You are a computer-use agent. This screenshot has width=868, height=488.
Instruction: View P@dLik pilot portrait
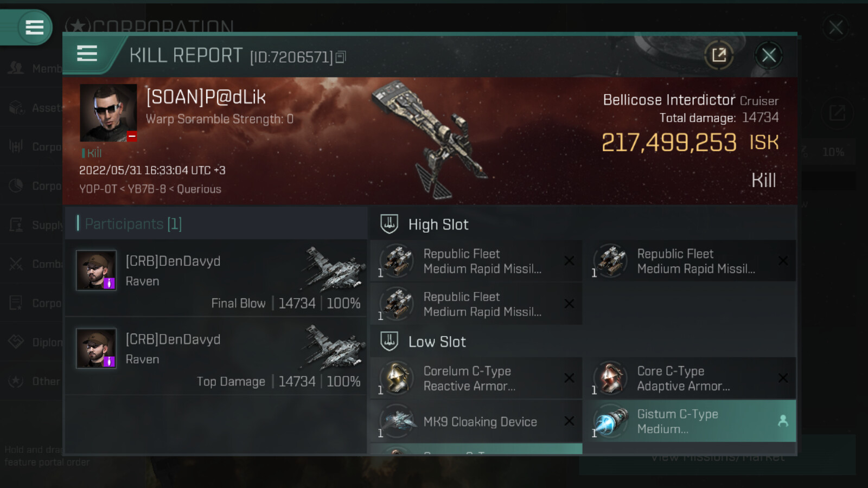(108, 113)
